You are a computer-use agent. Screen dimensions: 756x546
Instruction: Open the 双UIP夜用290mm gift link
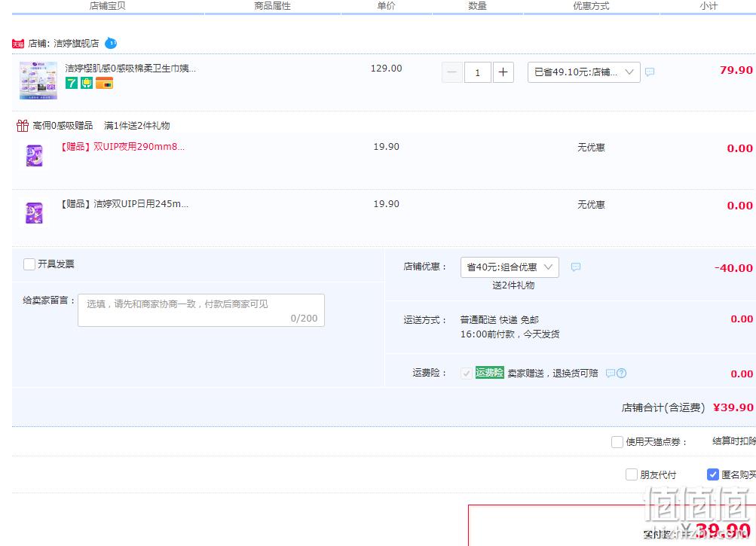click(122, 147)
